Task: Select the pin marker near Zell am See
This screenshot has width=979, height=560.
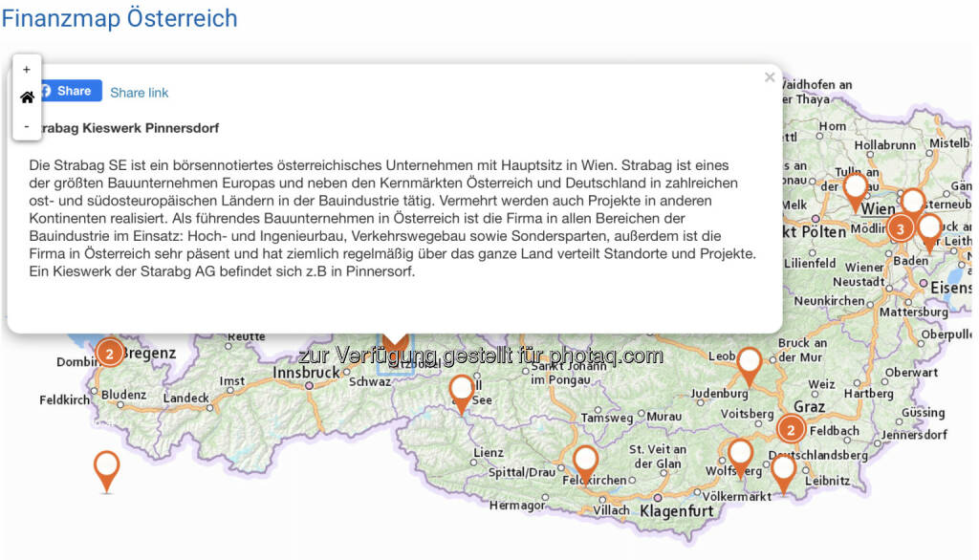Action: click(x=462, y=393)
